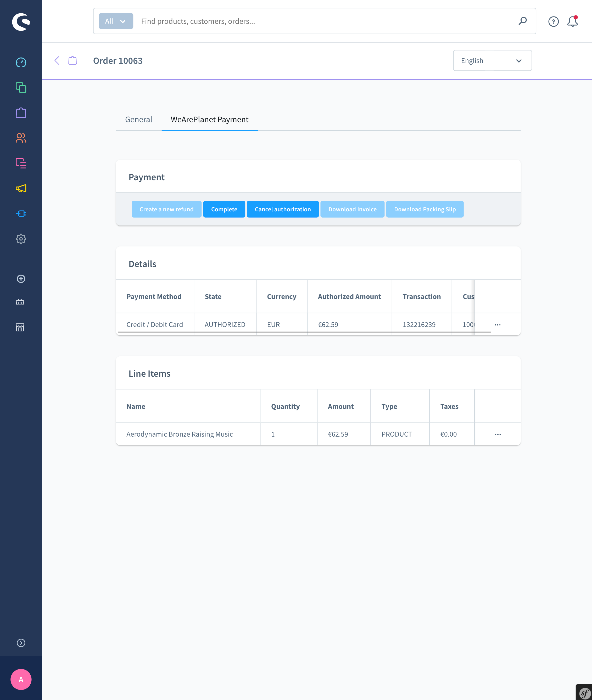592x700 pixels.
Task: Open the pink avatar account icon
Action: pos(21,680)
